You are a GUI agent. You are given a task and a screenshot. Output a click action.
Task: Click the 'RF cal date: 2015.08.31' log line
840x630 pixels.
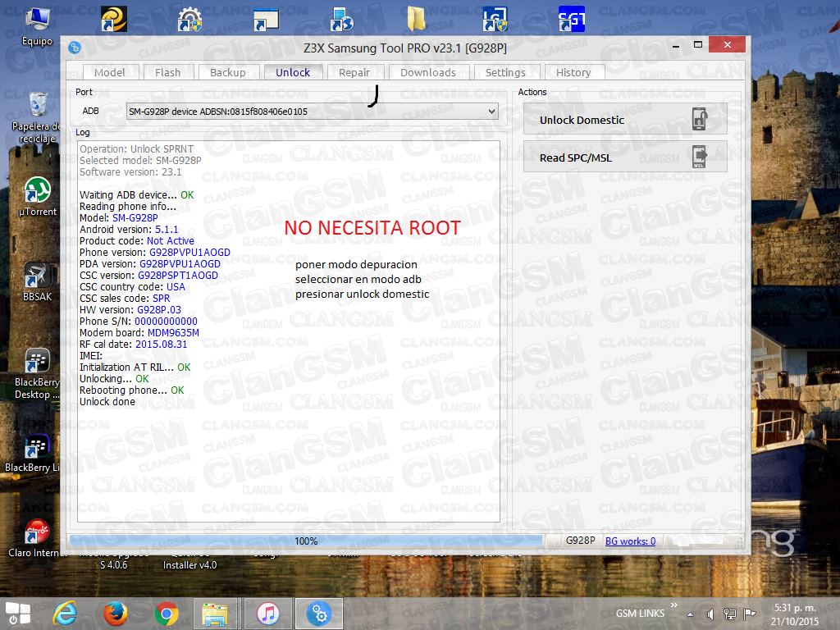pyautogui.click(x=134, y=344)
